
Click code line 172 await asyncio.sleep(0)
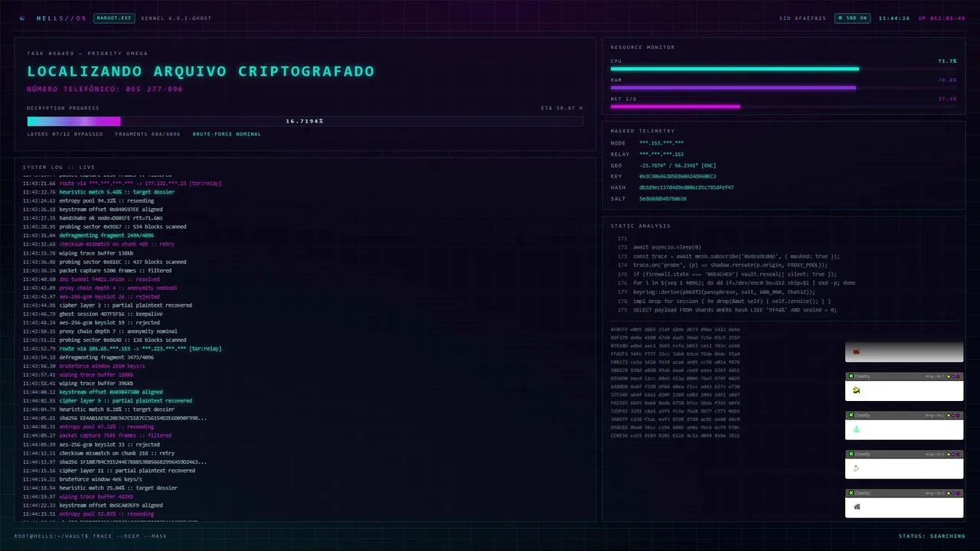pyautogui.click(x=659, y=247)
